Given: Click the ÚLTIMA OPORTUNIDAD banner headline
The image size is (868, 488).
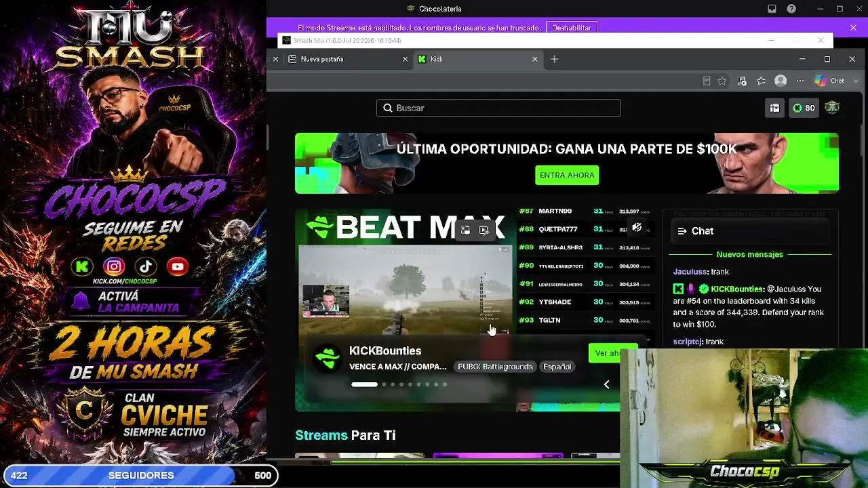Looking at the screenshot, I should coord(567,148).
